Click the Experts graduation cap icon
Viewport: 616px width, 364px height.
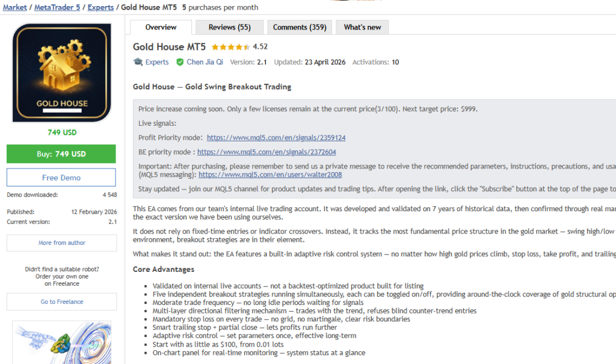(x=138, y=62)
